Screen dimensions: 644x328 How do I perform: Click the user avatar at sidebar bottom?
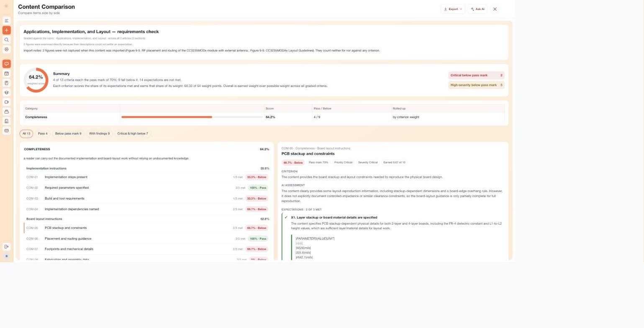point(6,256)
